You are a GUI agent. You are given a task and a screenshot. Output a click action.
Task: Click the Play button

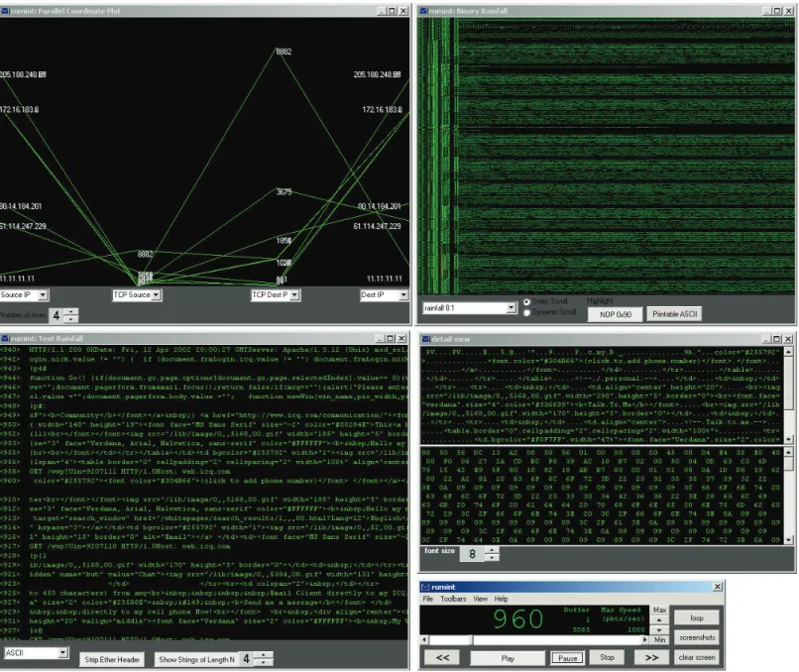point(508,658)
